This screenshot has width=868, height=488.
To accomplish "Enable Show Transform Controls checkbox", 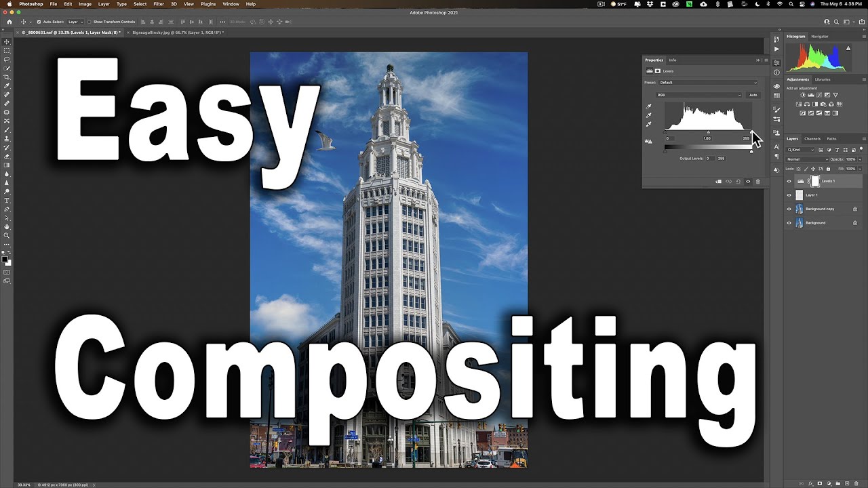I will pos(90,22).
